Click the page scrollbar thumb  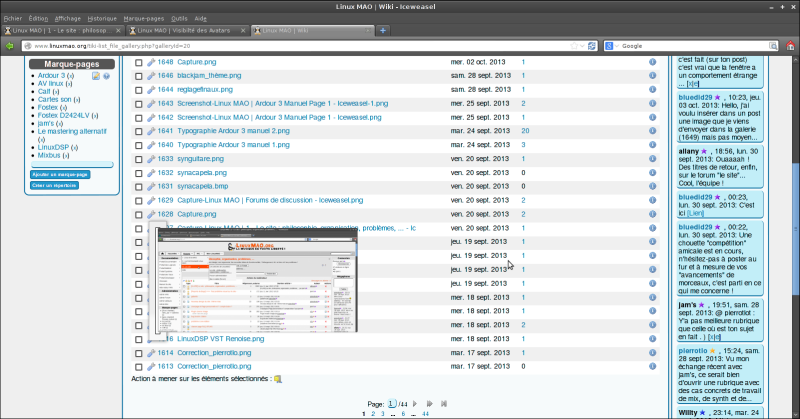[796, 228]
